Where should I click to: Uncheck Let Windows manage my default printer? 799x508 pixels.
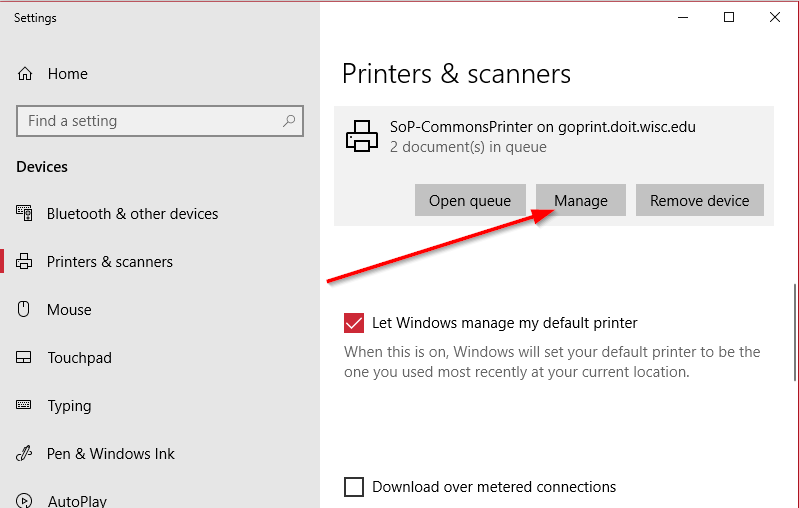(354, 323)
